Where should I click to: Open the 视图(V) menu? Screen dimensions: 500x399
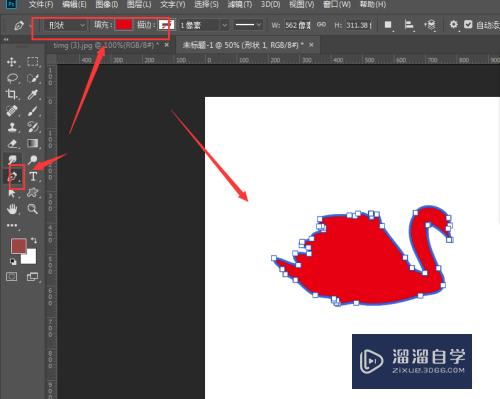coord(302,5)
